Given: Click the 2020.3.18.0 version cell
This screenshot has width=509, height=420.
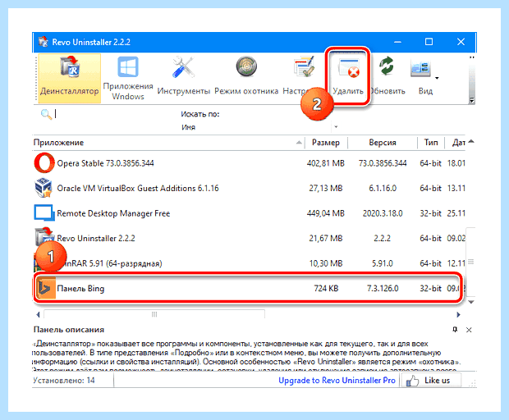Looking at the screenshot, I should pos(383,213).
